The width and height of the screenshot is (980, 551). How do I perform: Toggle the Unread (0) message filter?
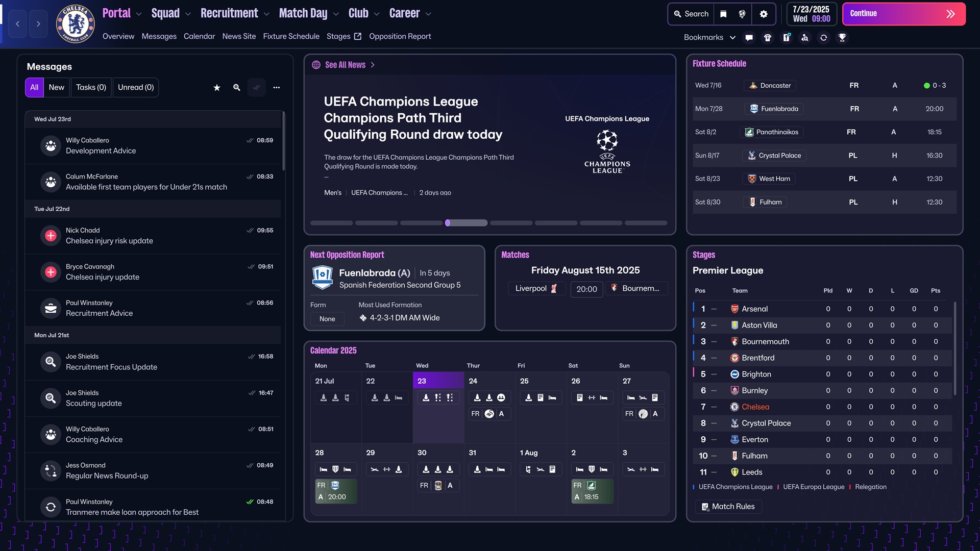pyautogui.click(x=135, y=87)
